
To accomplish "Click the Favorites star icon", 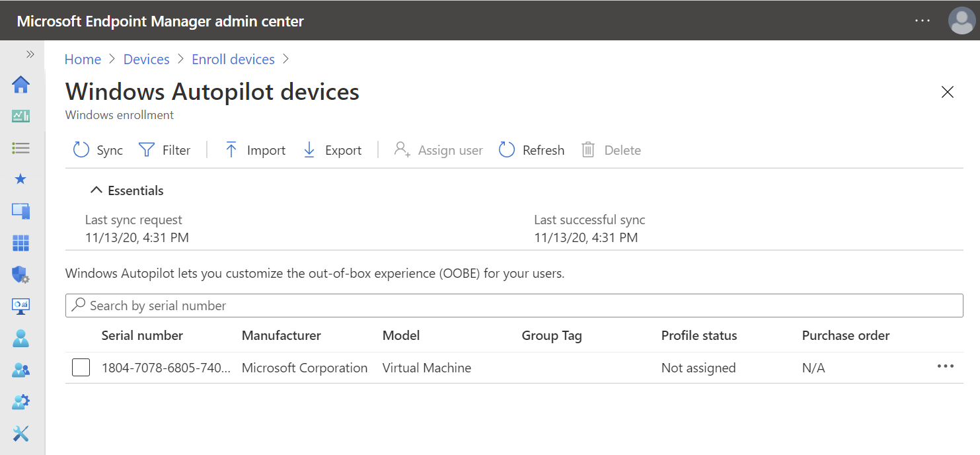I will click(21, 179).
